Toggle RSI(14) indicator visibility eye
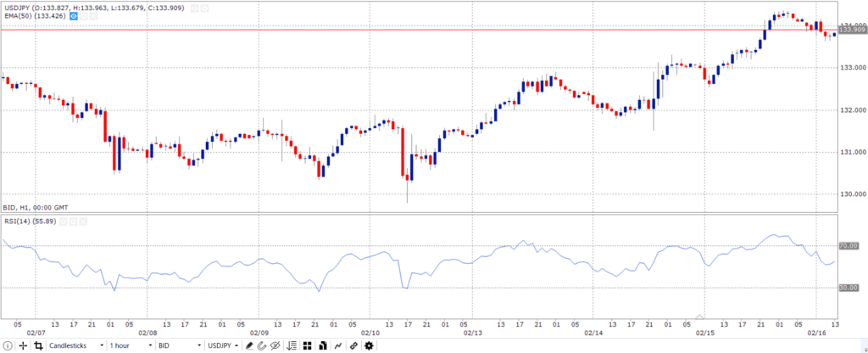This screenshot has width=868, height=353. pos(63,221)
